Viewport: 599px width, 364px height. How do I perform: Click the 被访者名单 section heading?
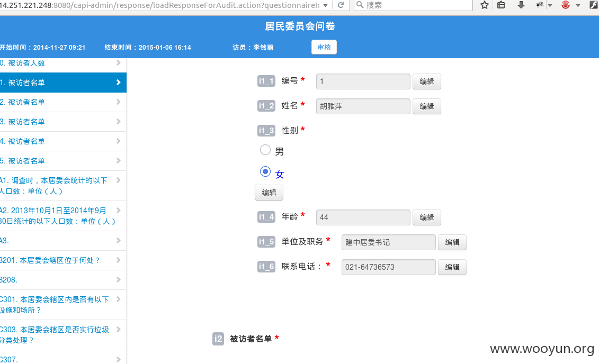coord(251,339)
